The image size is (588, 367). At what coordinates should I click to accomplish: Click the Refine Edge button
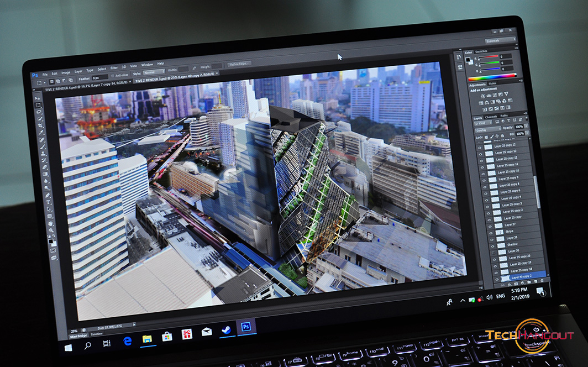239,64
